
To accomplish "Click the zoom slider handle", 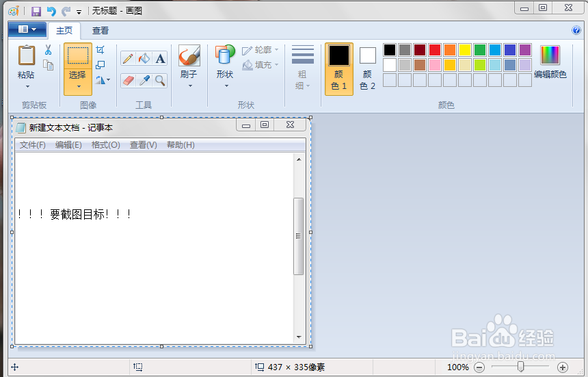I will 520,367.
